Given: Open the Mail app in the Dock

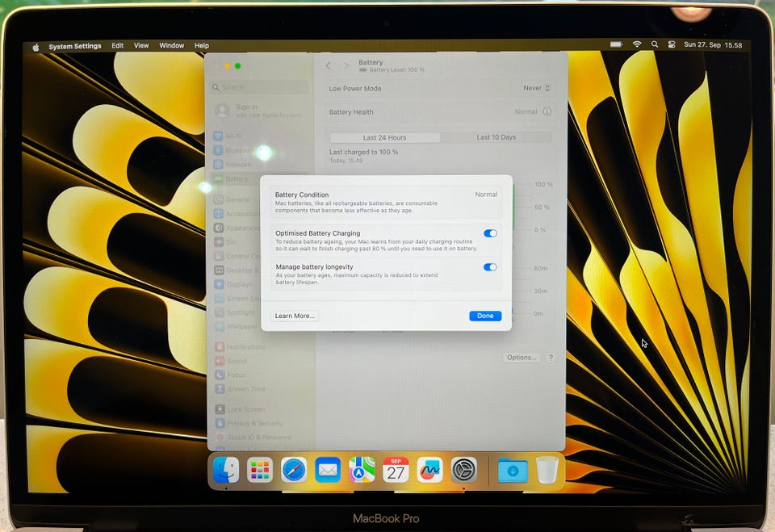Looking at the screenshot, I should point(328,470).
